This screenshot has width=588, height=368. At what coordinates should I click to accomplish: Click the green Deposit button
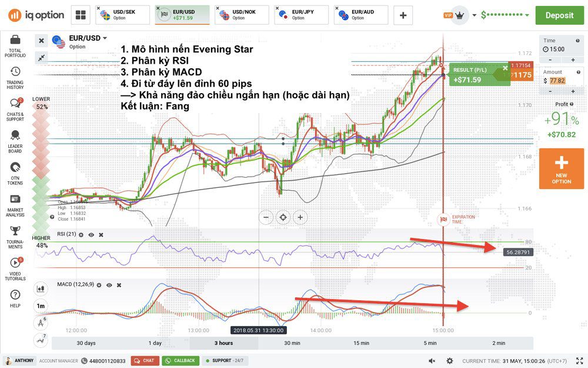559,15
